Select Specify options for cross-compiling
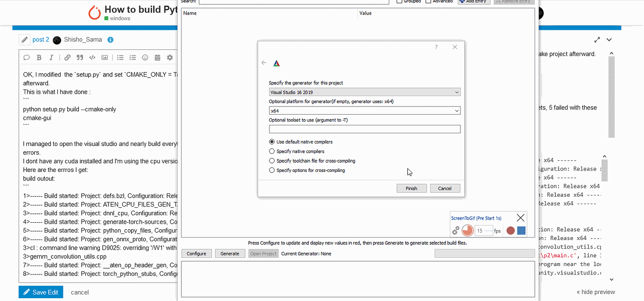The width and height of the screenshot is (644, 301). (x=307, y=171)
